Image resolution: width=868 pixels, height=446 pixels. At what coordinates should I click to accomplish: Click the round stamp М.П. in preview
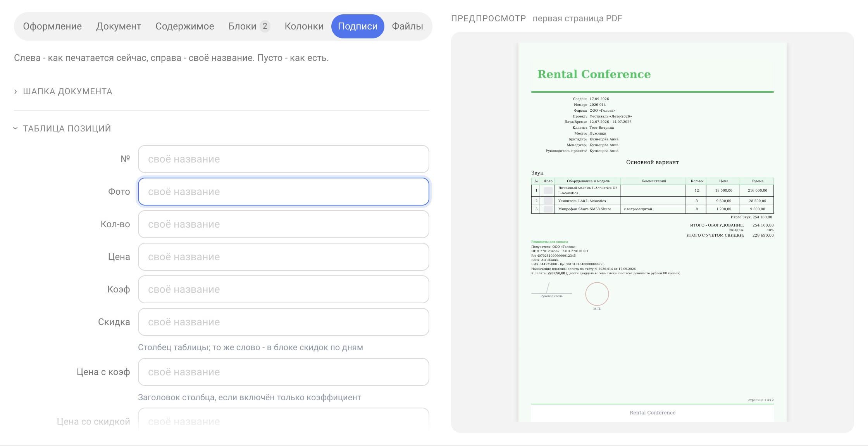pyautogui.click(x=597, y=294)
